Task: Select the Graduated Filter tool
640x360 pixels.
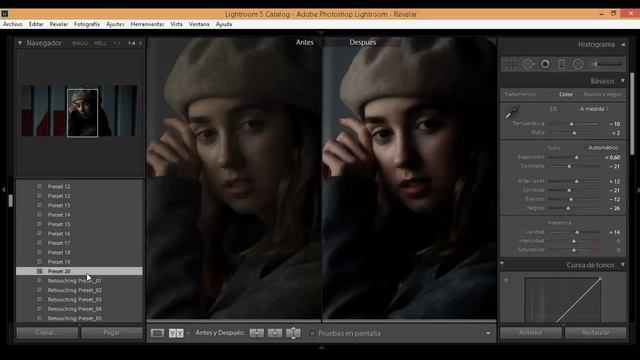Action: 562,64
